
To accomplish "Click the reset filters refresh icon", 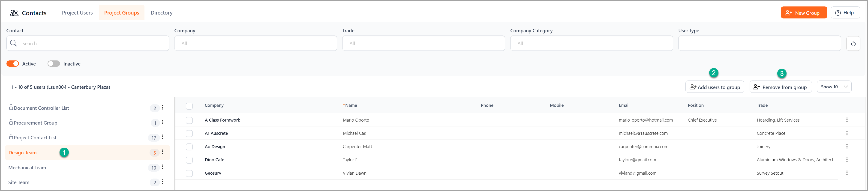I will tap(853, 43).
